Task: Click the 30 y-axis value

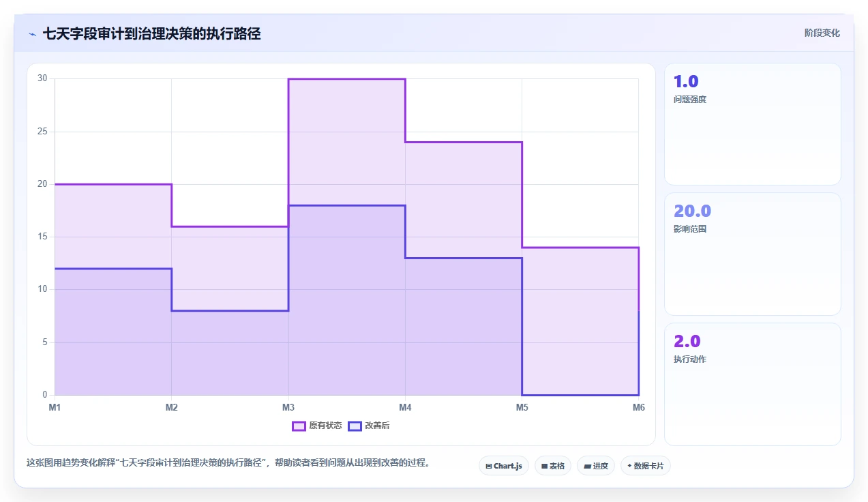Action: click(42, 78)
